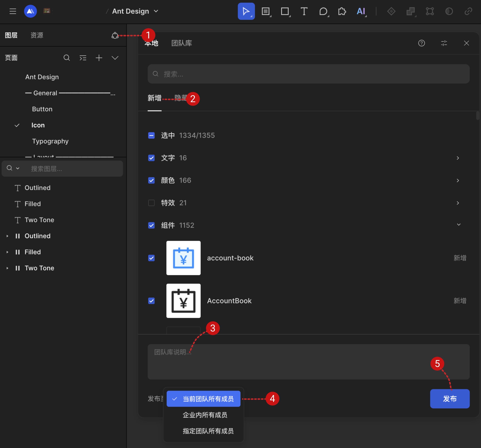Image resolution: width=481 pixels, height=448 pixels.
Task: Click the project thumbnail avatar icon
Action: 47,11
